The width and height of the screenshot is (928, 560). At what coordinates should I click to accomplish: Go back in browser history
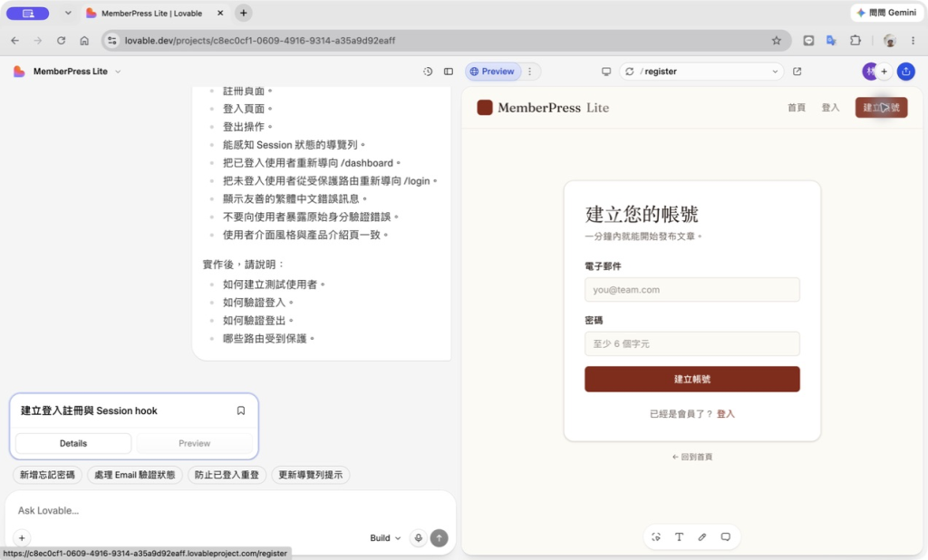14,41
